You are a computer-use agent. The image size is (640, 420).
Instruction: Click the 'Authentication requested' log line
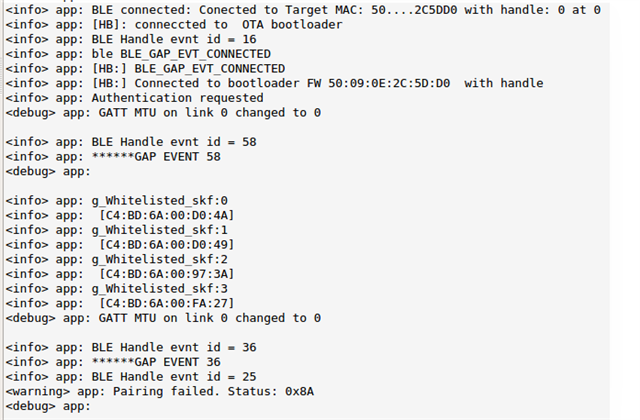point(134,98)
